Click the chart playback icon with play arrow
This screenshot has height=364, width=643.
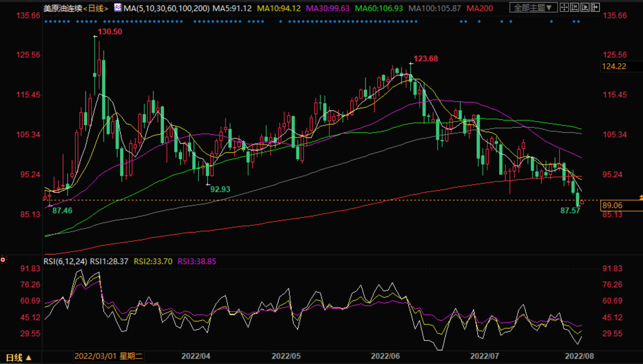tap(585, 7)
